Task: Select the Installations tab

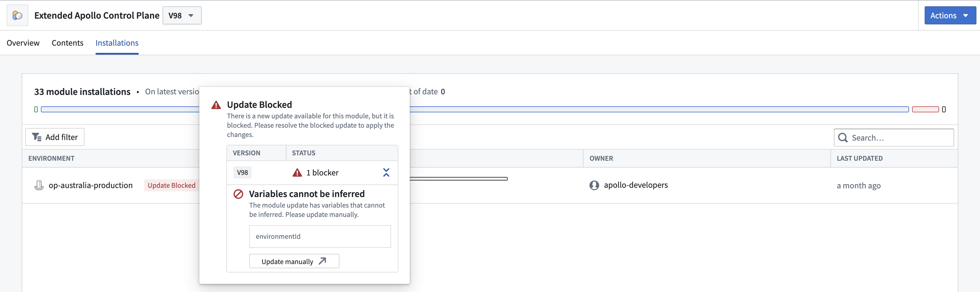Action: pyautogui.click(x=117, y=43)
